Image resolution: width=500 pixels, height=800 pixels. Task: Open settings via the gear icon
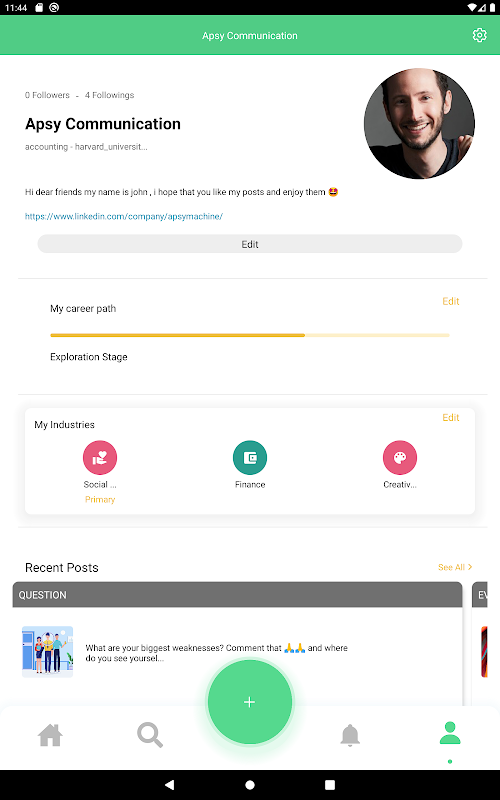click(479, 35)
